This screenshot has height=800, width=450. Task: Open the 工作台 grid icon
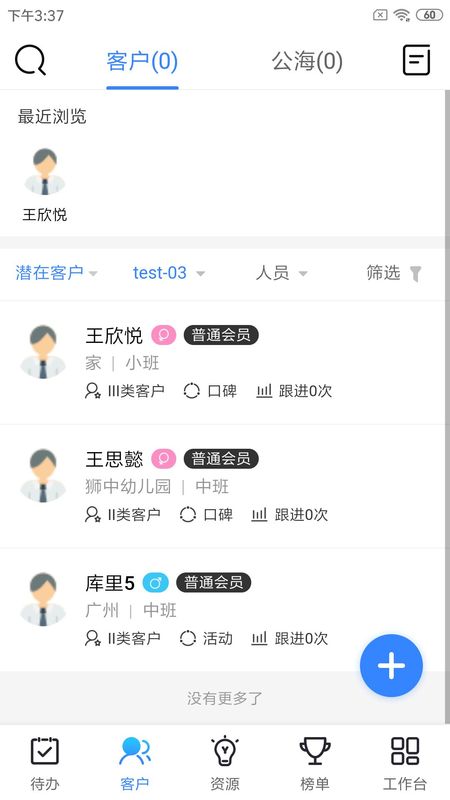click(x=405, y=751)
